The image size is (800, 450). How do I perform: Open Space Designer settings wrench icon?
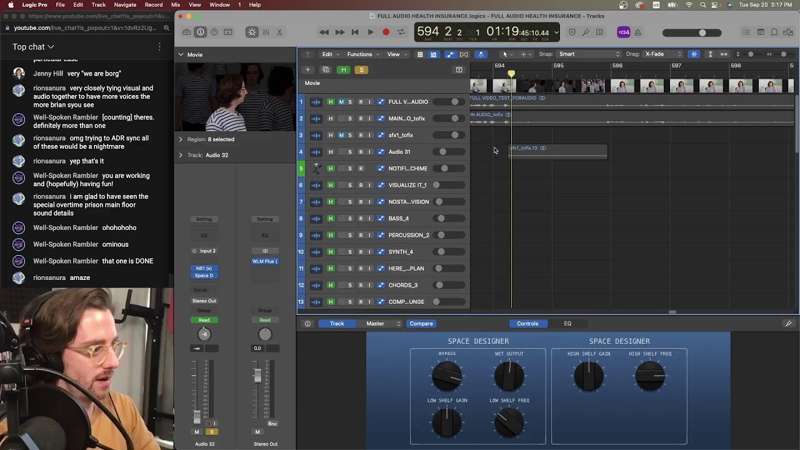(x=788, y=323)
